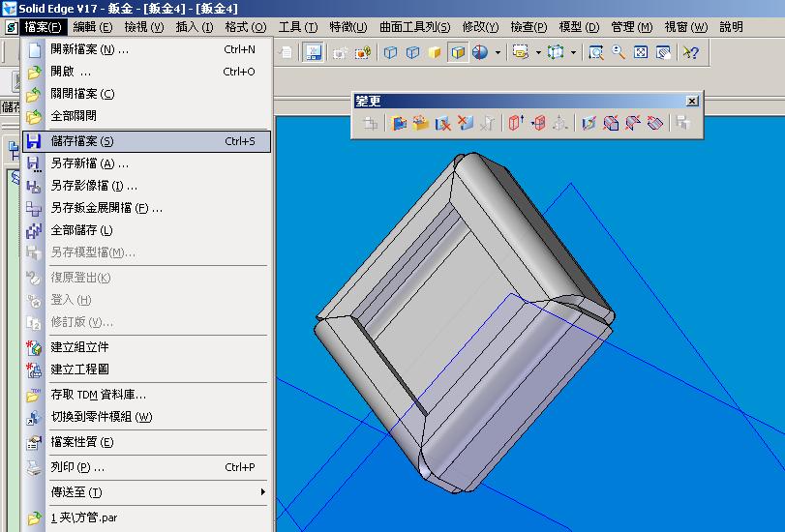
Task: Choose 開新檔案 (N) from the file menu
Action: [146, 49]
